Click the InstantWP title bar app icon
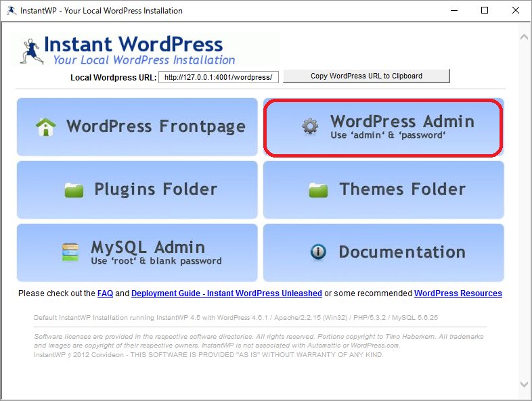Viewport: 532px width, 401px height. click(x=12, y=11)
